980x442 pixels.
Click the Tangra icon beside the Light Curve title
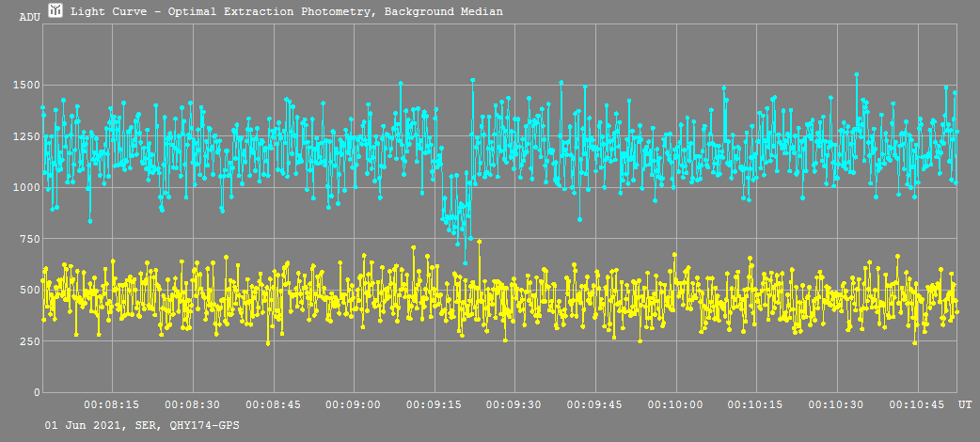pyautogui.click(x=56, y=11)
